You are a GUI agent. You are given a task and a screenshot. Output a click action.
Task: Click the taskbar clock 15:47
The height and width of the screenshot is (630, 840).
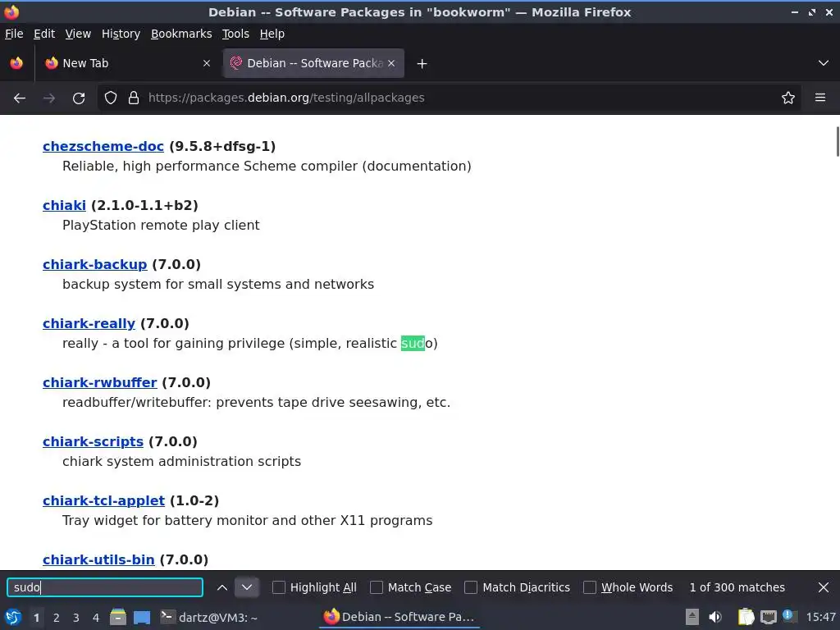click(x=820, y=617)
